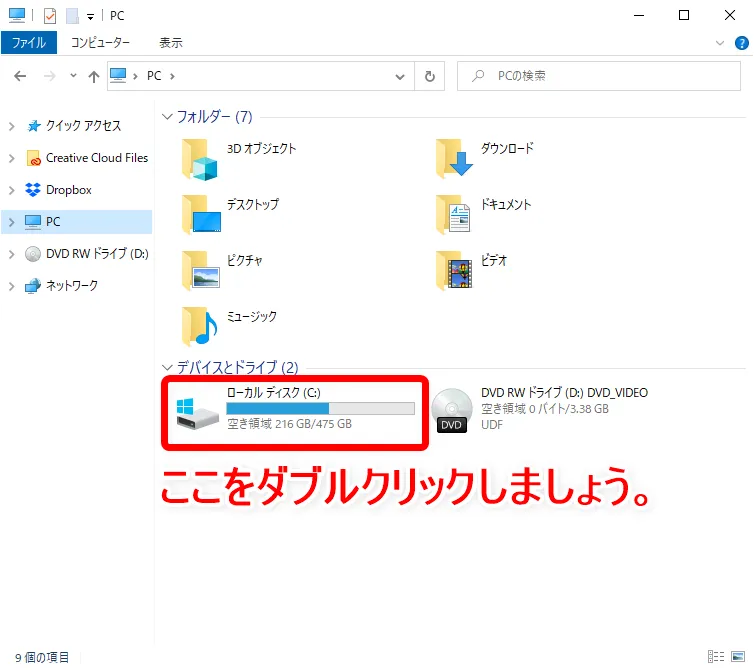Screen dimensions: 754x670
Task: Expand クイック アクセス tree node
Action: coord(12,126)
